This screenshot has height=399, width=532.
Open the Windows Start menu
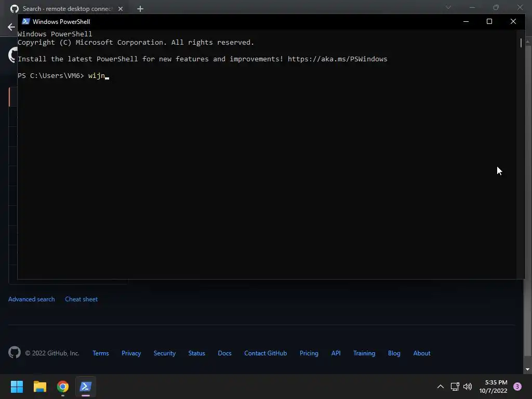17,387
